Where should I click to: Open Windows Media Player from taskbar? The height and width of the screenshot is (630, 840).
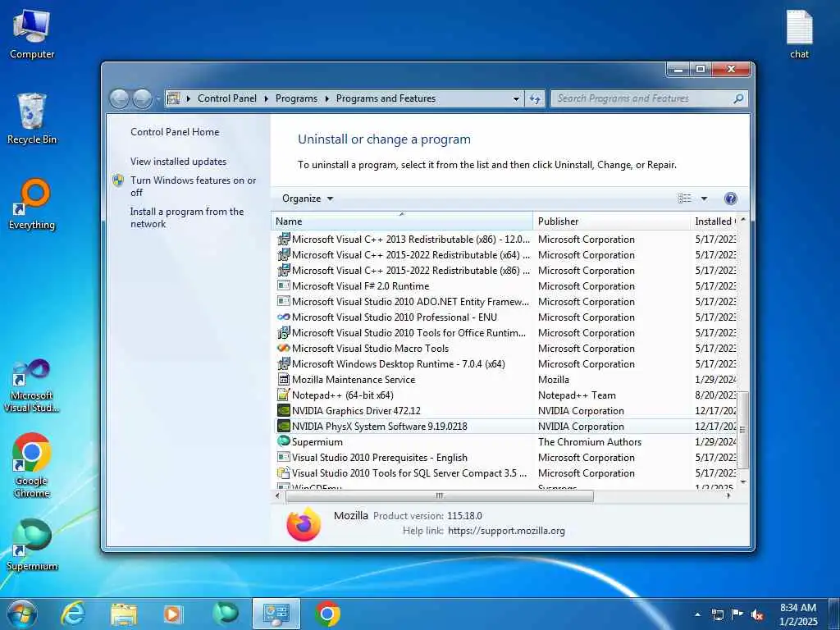pyautogui.click(x=173, y=614)
